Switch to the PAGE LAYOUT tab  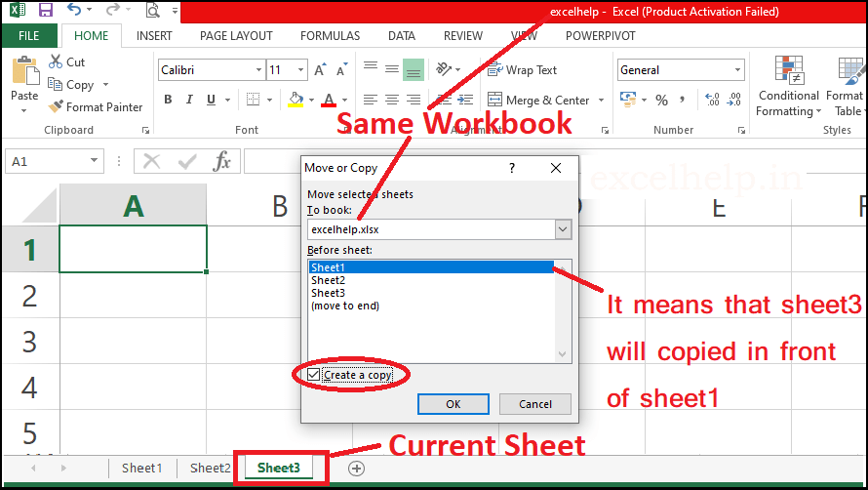click(236, 36)
